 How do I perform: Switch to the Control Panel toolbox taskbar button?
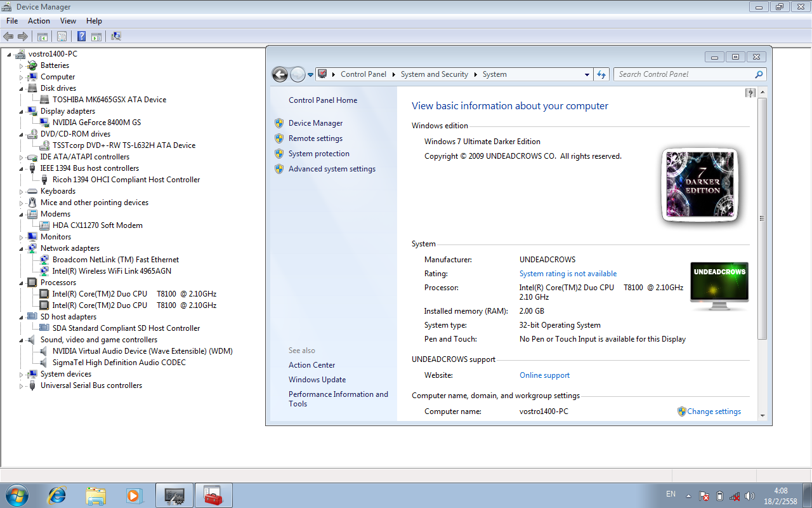tap(214, 495)
